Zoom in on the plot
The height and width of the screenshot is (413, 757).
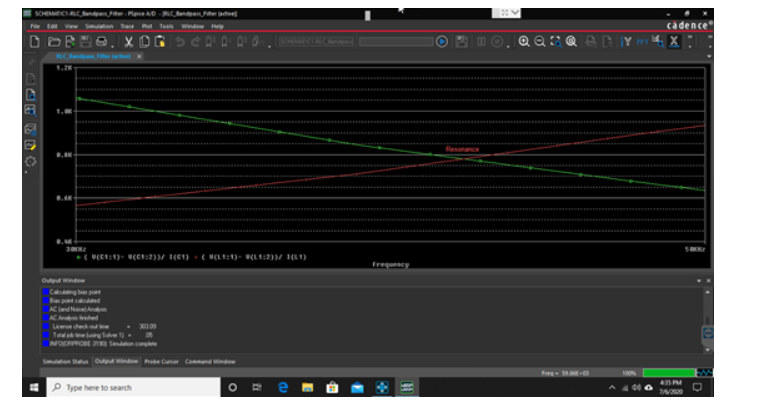pyautogui.click(x=524, y=42)
